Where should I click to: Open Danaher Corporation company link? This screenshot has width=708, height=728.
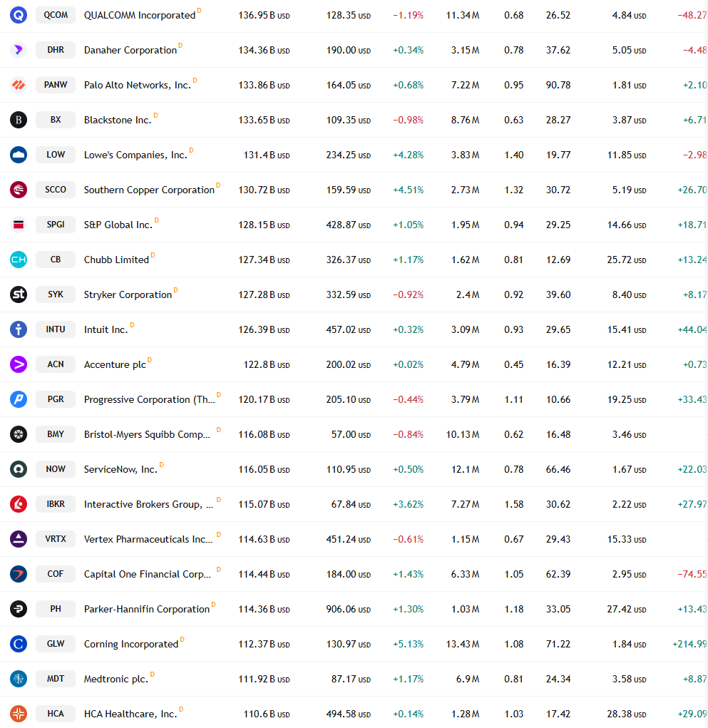[x=130, y=50]
